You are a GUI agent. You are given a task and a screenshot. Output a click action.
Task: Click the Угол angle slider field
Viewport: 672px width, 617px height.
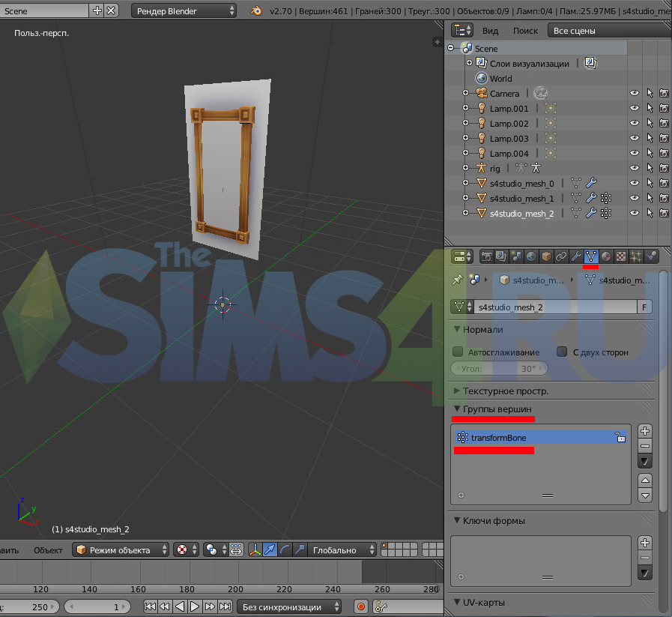(x=499, y=369)
